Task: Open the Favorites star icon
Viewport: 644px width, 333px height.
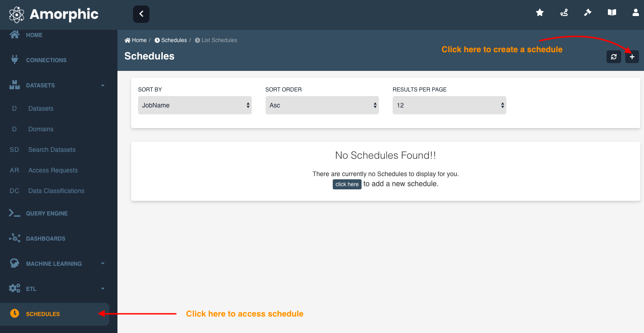Action: point(540,13)
